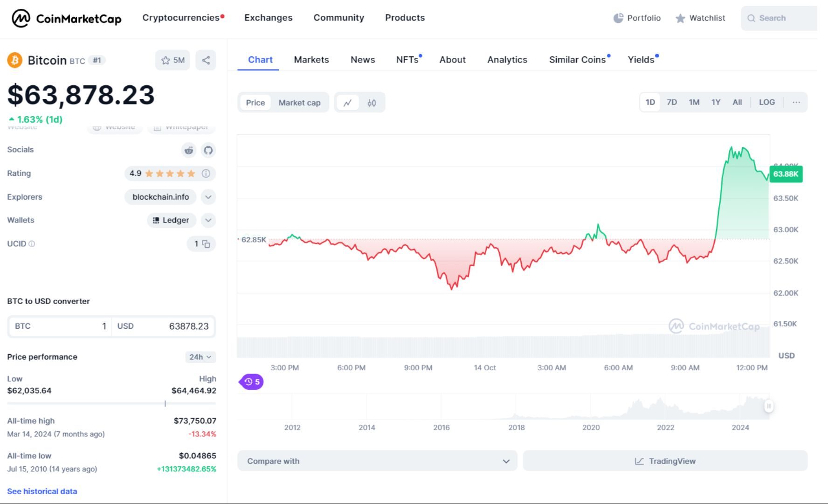Expand the Explorers blockchain.info dropdown
The width and height of the screenshot is (828, 504).
208,197
